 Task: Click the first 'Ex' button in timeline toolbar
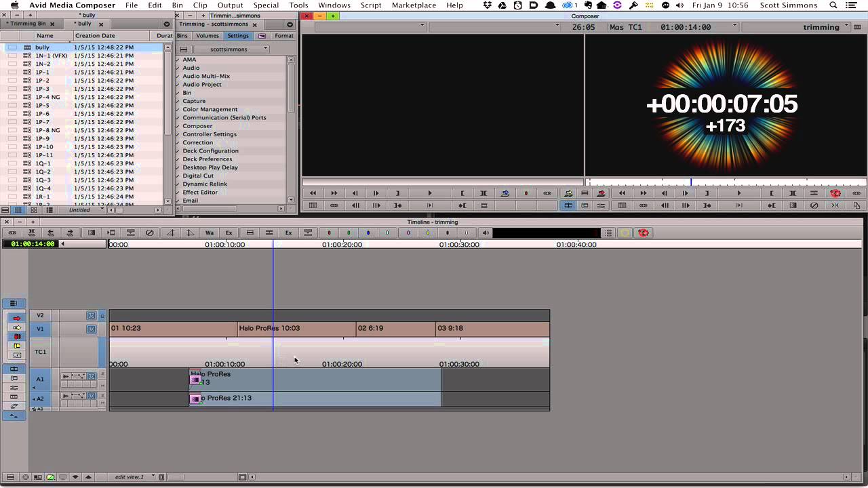[x=229, y=232]
